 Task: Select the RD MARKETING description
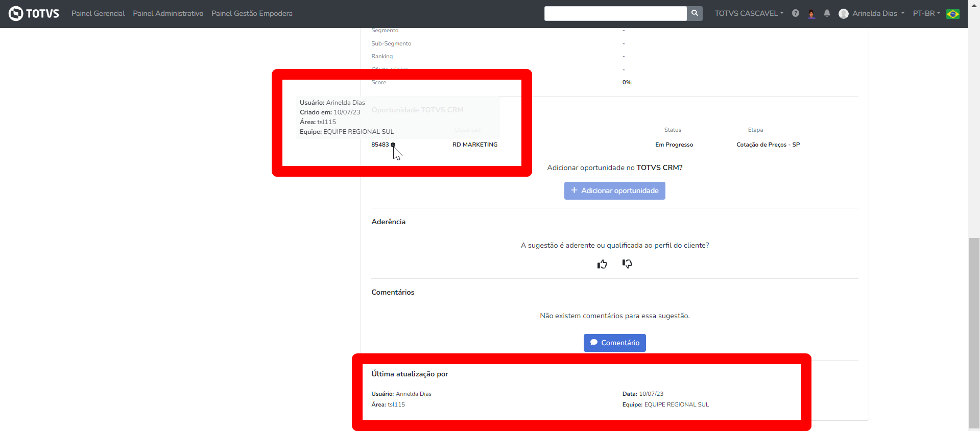pyautogui.click(x=475, y=145)
